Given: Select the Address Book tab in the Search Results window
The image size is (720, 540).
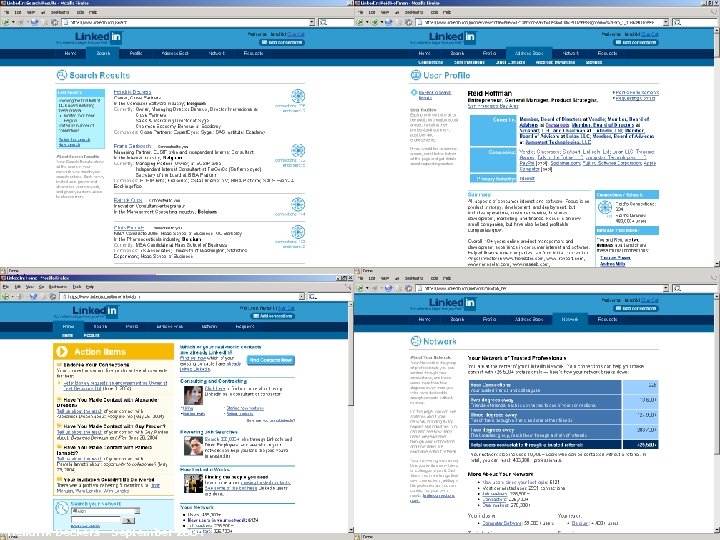Looking at the screenshot, I should [x=175, y=53].
